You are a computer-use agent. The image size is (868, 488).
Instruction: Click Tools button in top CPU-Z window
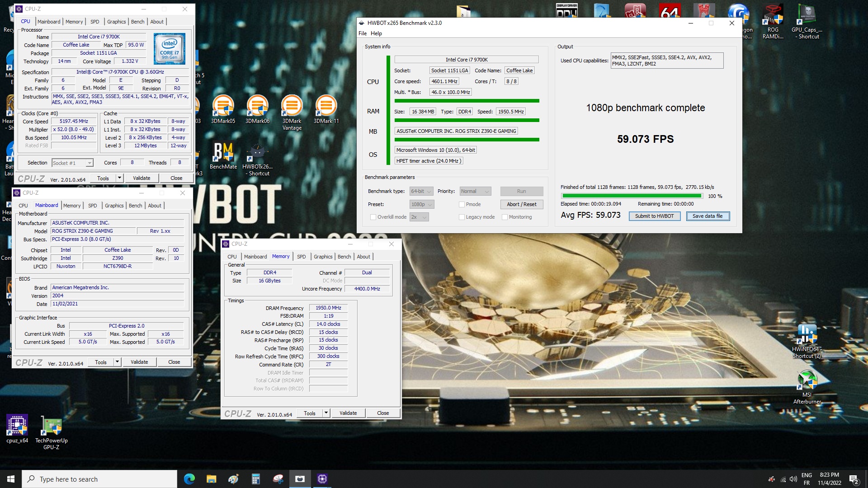click(103, 178)
